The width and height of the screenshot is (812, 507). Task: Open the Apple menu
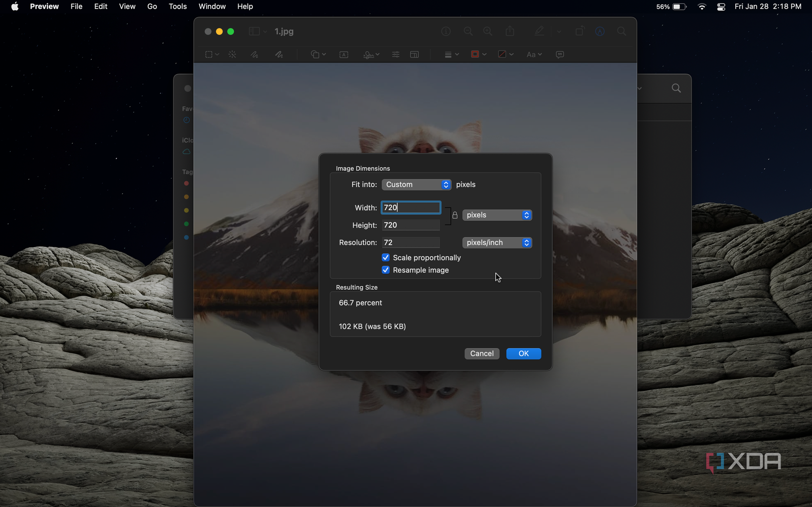pyautogui.click(x=15, y=6)
